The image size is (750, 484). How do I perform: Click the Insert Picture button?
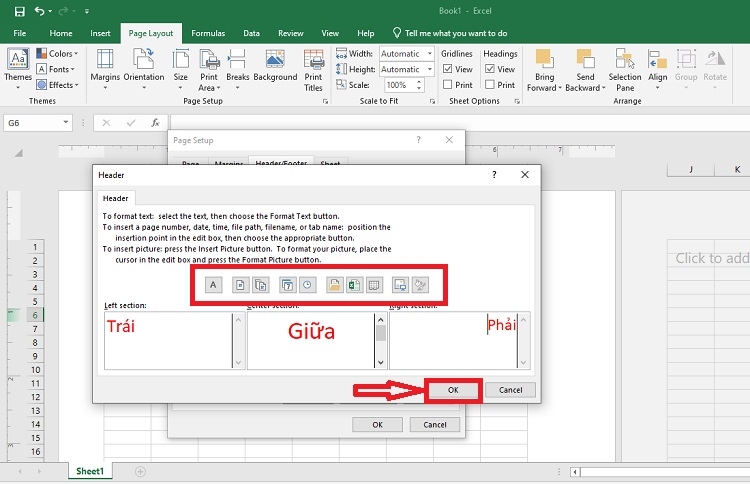coord(401,285)
